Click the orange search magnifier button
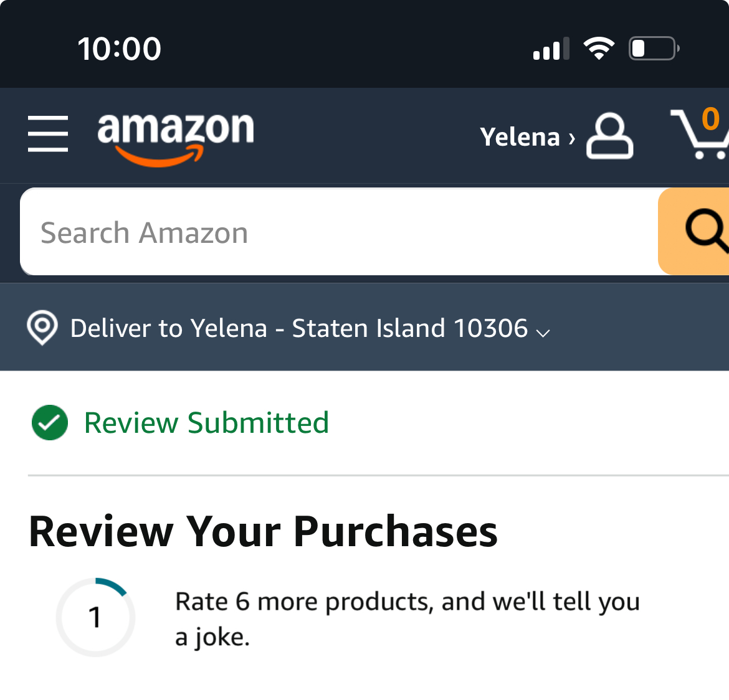 [693, 231]
